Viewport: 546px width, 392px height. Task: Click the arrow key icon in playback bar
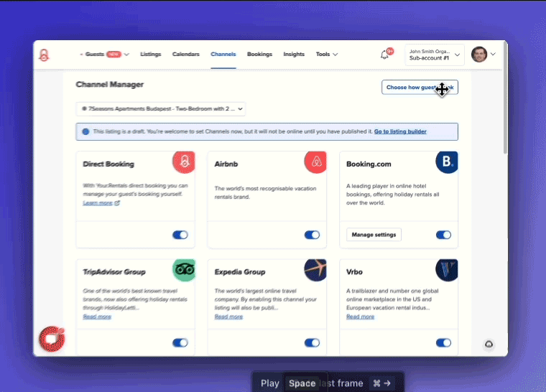click(387, 383)
